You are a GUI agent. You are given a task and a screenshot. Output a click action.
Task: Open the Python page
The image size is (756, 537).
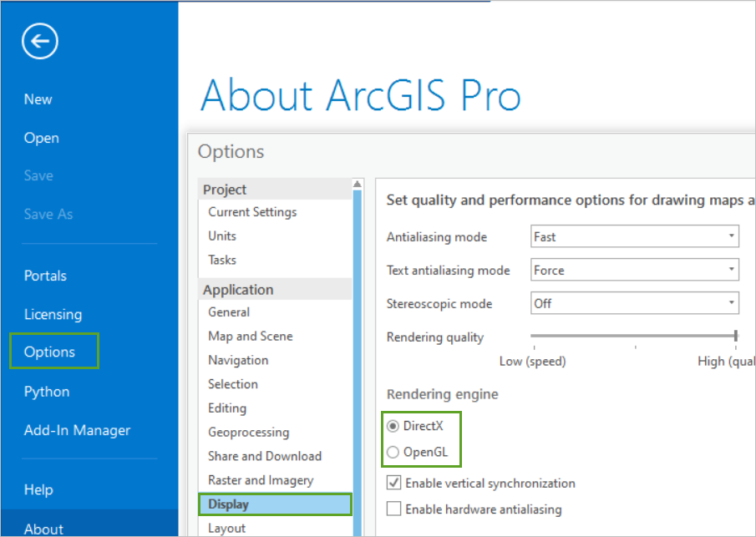(47, 392)
